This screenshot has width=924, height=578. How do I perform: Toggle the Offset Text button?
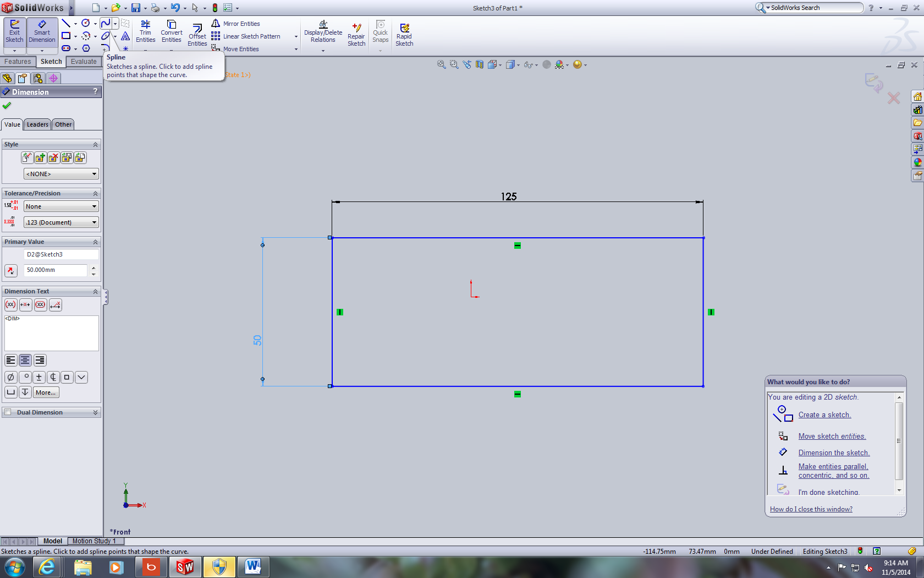56,305
